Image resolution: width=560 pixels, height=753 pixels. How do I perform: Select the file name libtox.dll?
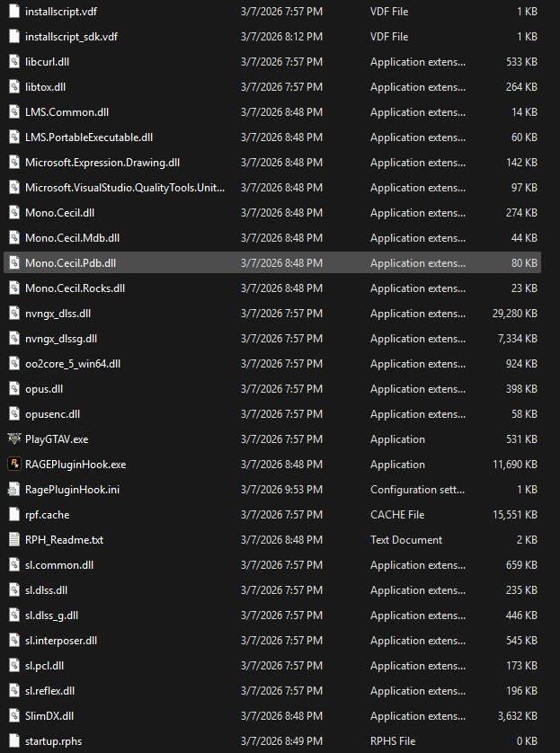point(45,87)
